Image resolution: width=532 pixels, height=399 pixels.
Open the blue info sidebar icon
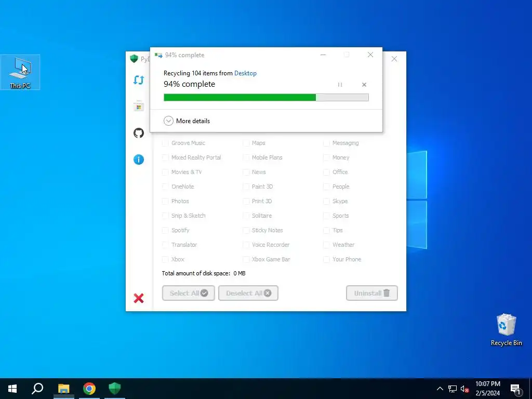click(138, 159)
